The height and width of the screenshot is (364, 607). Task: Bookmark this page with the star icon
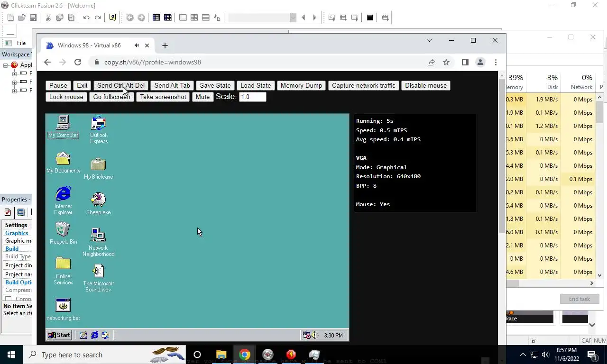(x=446, y=62)
